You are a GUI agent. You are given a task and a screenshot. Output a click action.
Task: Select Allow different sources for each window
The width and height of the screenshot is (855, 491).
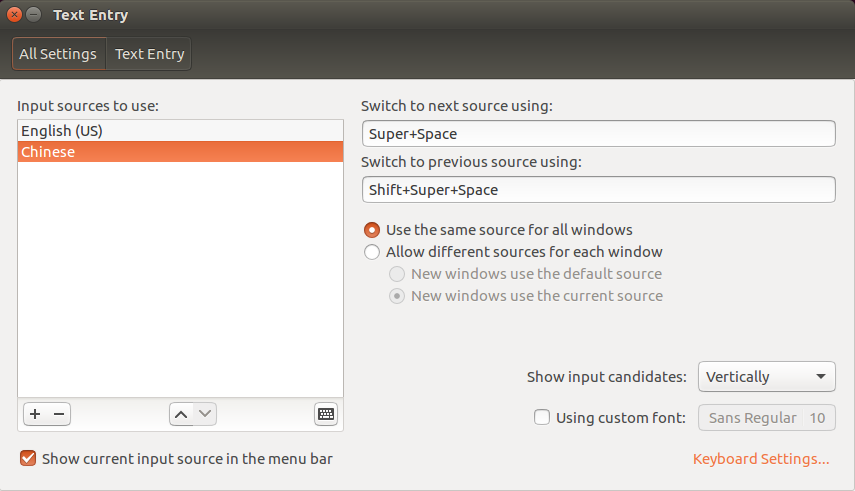[x=372, y=252]
